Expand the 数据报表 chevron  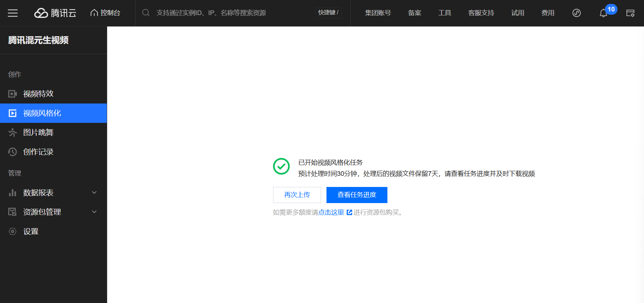tap(94, 193)
